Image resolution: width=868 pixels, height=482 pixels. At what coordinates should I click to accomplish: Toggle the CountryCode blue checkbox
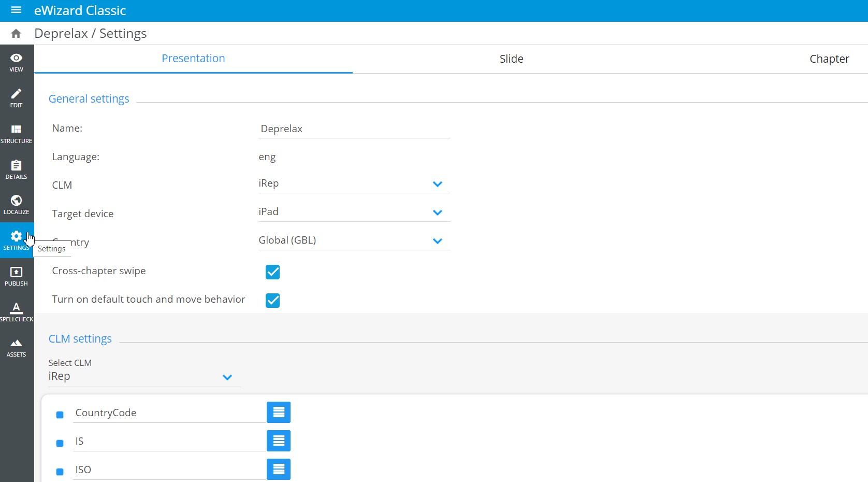coord(60,415)
